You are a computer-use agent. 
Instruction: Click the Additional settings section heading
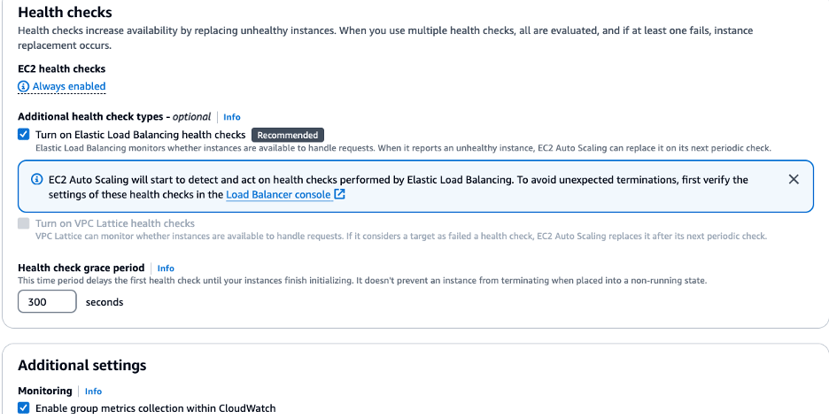[82, 365]
